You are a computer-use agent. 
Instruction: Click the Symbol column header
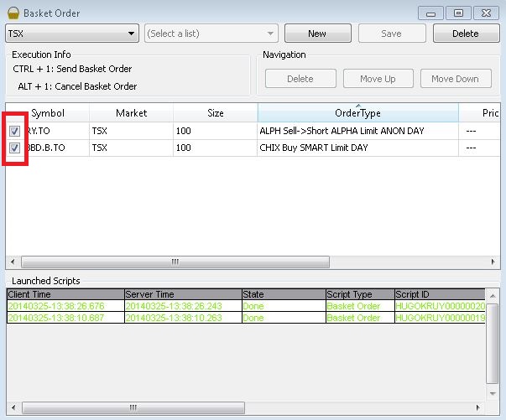tap(48, 113)
